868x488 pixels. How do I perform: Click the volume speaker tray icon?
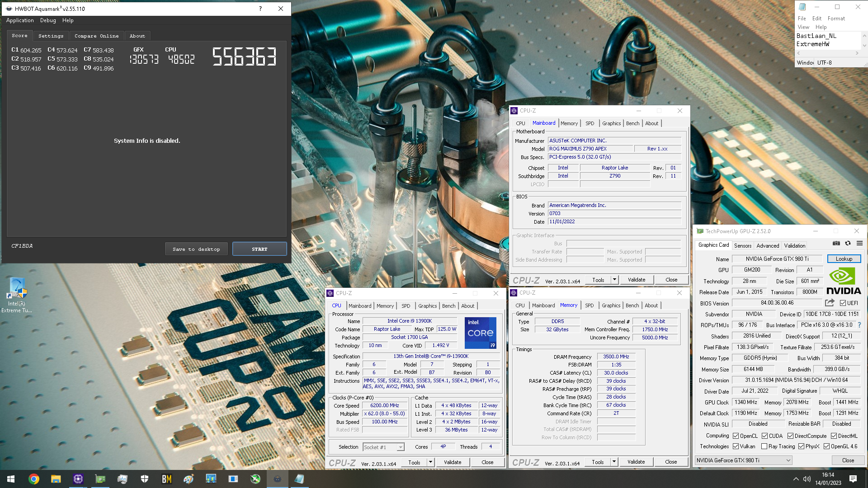(x=807, y=479)
